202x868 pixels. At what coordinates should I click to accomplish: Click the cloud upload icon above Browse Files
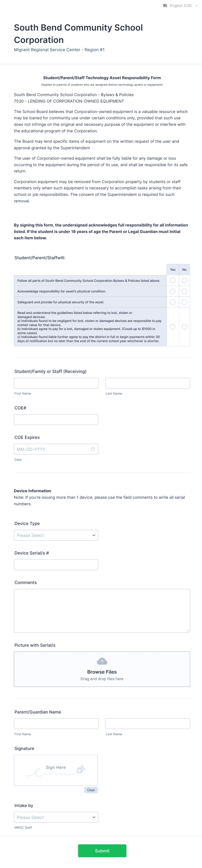click(102, 661)
